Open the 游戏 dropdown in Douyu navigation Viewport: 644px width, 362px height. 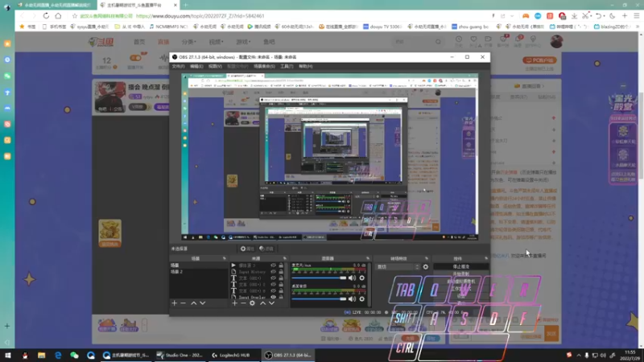click(x=243, y=42)
